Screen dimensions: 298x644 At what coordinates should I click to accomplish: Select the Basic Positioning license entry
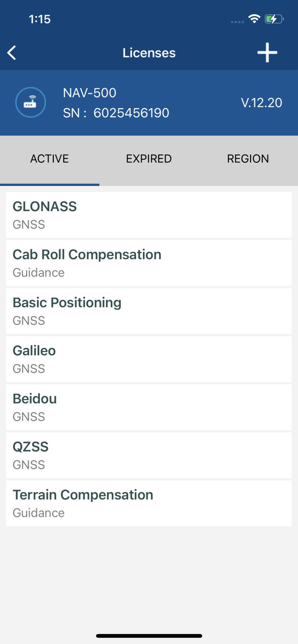(x=149, y=311)
